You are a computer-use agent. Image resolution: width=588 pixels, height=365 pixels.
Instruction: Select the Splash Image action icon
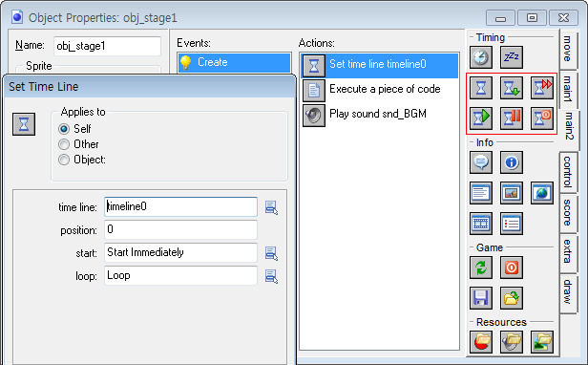point(512,193)
